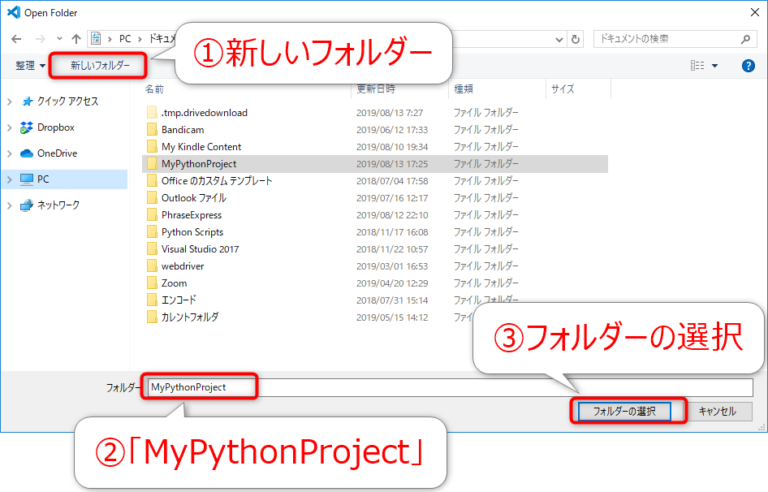Click the up one level arrow
This screenshot has width=768, height=492.
[x=76, y=38]
